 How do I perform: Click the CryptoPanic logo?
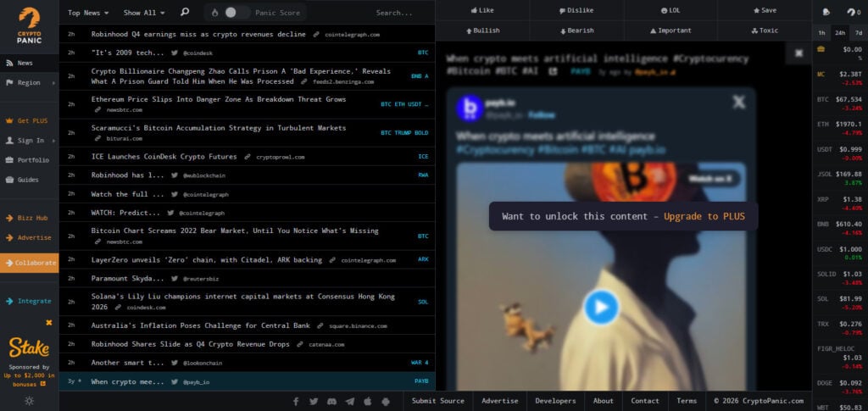[x=29, y=25]
